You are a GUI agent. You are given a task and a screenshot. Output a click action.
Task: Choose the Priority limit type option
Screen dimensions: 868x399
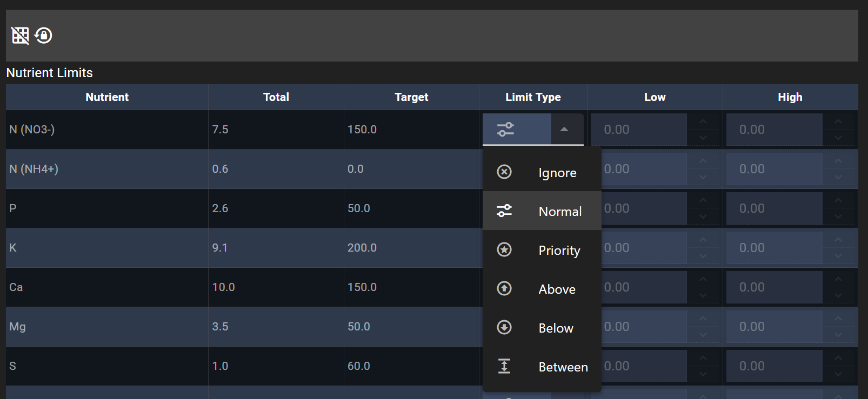(559, 251)
